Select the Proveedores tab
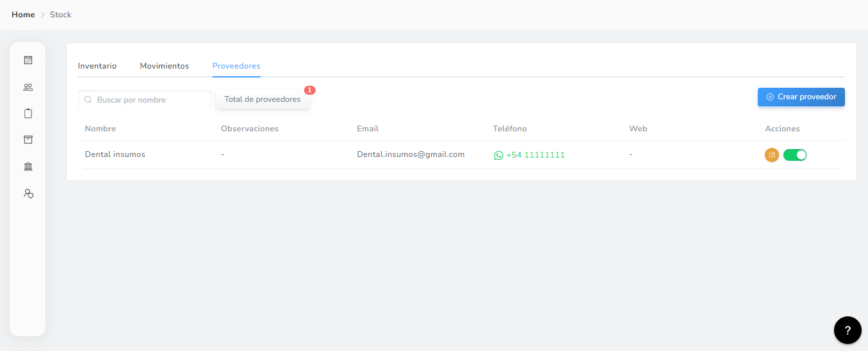The height and width of the screenshot is (351, 868). click(x=236, y=66)
